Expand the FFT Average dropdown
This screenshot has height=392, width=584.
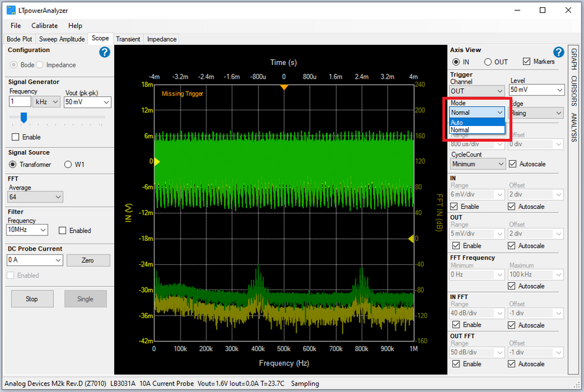35,197
